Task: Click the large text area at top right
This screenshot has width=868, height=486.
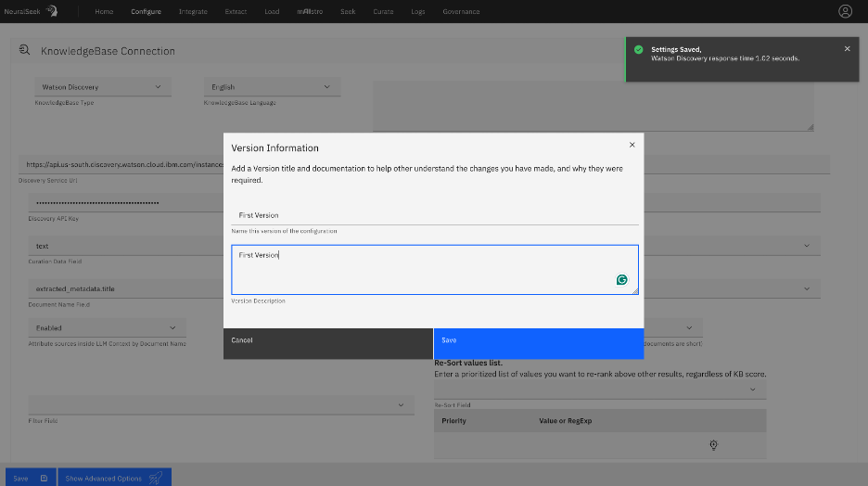Action: [594, 107]
